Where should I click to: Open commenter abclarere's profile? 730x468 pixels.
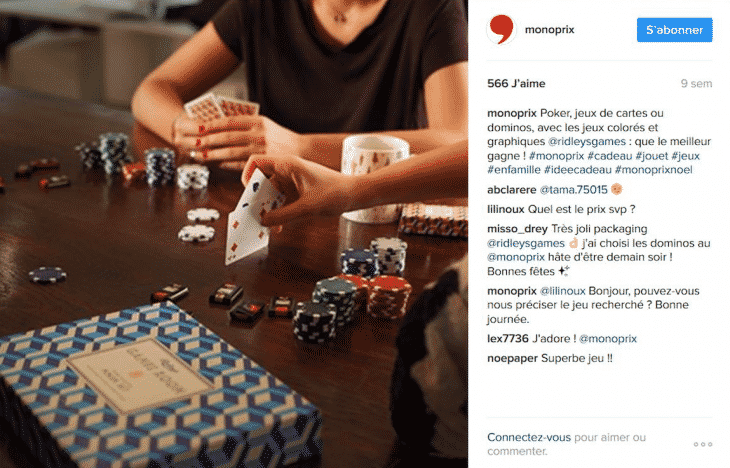click(512, 190)
